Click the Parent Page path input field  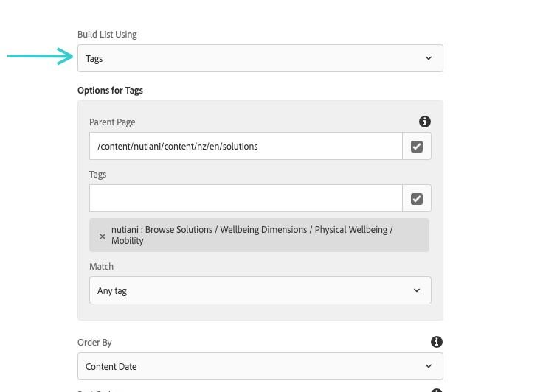pos(246,146)
